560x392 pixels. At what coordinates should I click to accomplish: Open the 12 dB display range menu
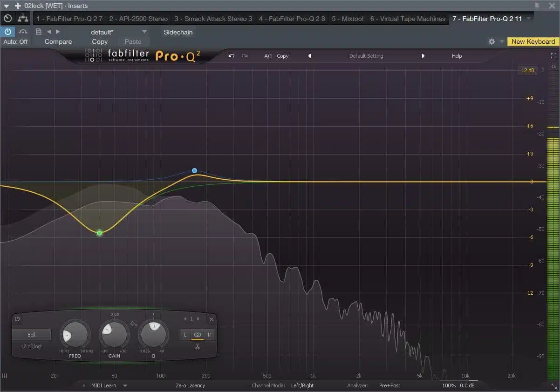[528, 70]
